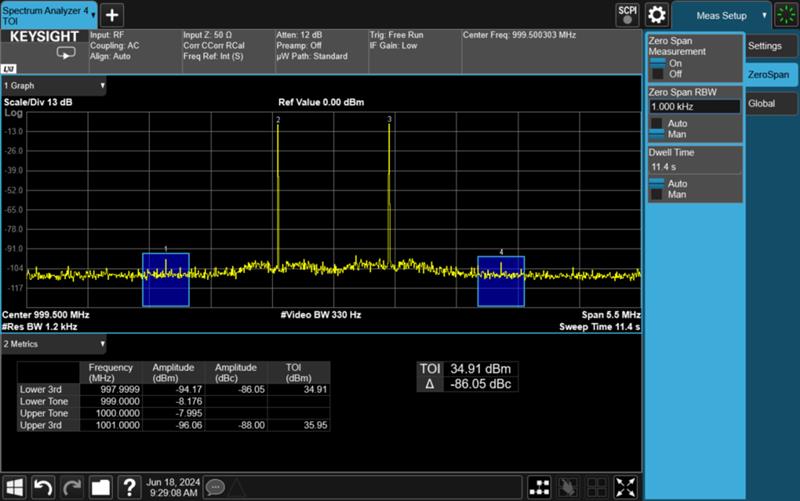This screenshot has width=800, height=501.
Task: Click the full screen expand icon
Action: [x=625, y=487]
